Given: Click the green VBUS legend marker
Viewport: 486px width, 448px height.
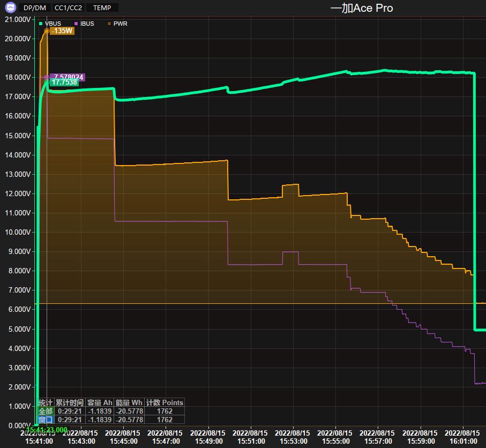Looking at the screenshot, I should [41, 24].
